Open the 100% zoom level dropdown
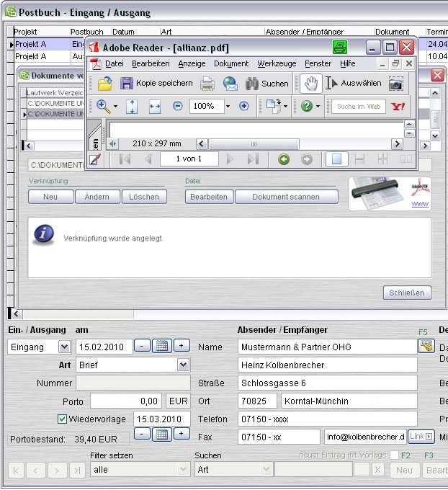The height and width of the screenshot is (490, 448). tap(228, 106)
